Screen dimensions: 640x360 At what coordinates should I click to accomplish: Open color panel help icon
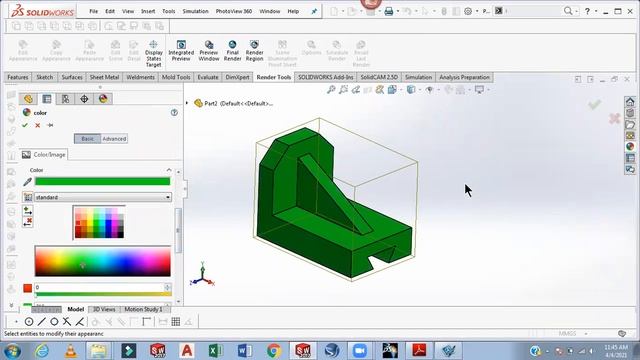(x=174, y=113)
